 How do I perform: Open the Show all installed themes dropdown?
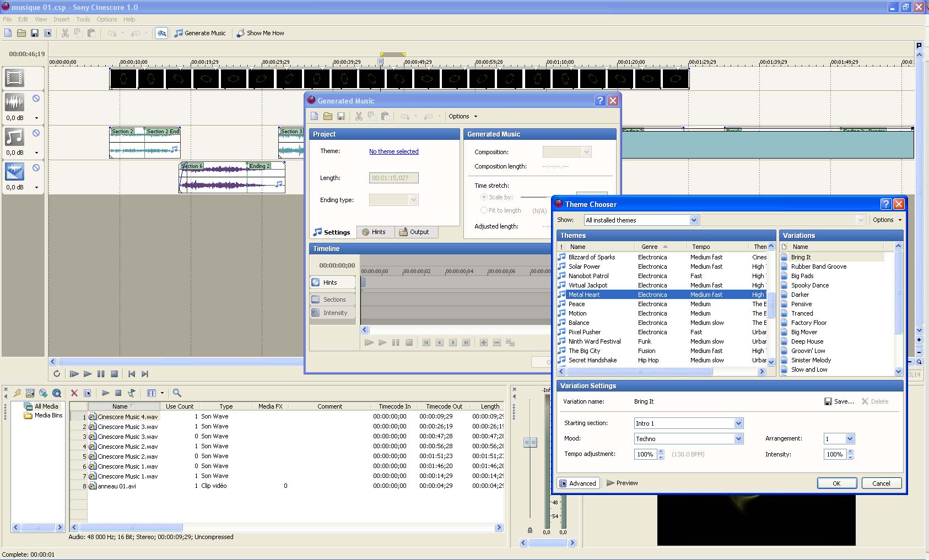[x=694, y=220]
